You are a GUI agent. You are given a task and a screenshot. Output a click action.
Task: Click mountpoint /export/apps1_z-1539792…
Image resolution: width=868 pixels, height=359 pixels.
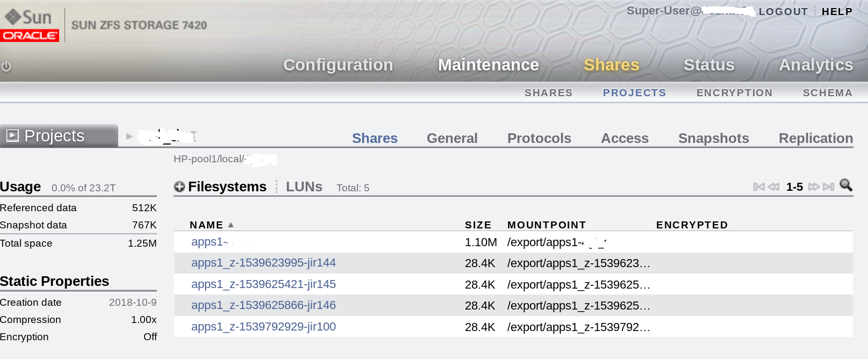coord(579,327)
